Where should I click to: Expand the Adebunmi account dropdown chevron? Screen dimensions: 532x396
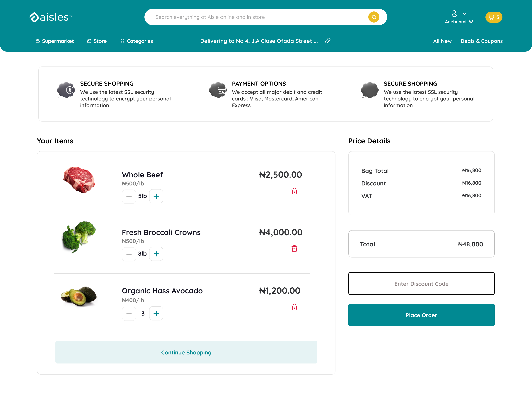coord(464,14)
